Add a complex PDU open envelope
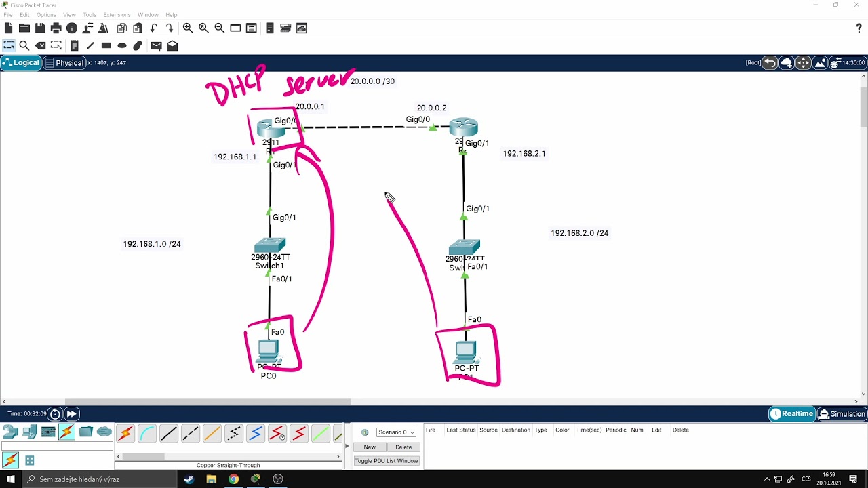The image size is (868, 488). pyautogui.click(x=172, y=45)
